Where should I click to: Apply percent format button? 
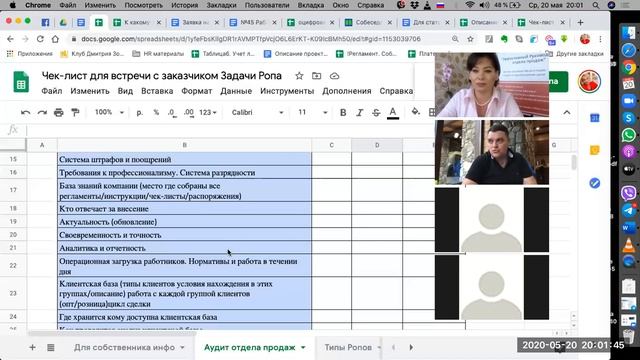[x=156, y=112]
